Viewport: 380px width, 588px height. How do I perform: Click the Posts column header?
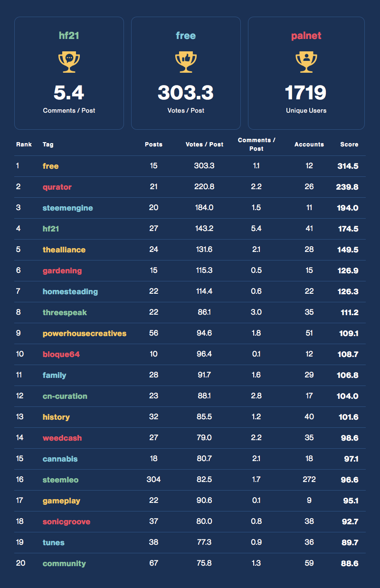153,145
